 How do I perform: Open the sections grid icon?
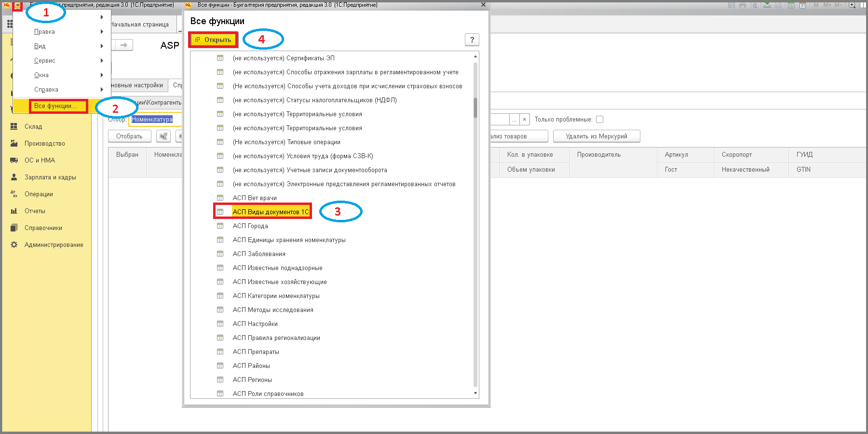pyautogui.click(x=10, y=24)
